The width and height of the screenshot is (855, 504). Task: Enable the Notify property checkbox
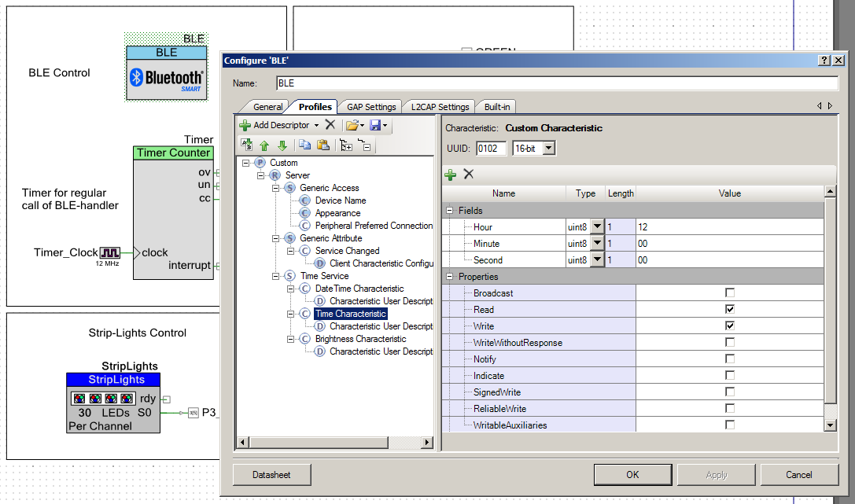730,359
